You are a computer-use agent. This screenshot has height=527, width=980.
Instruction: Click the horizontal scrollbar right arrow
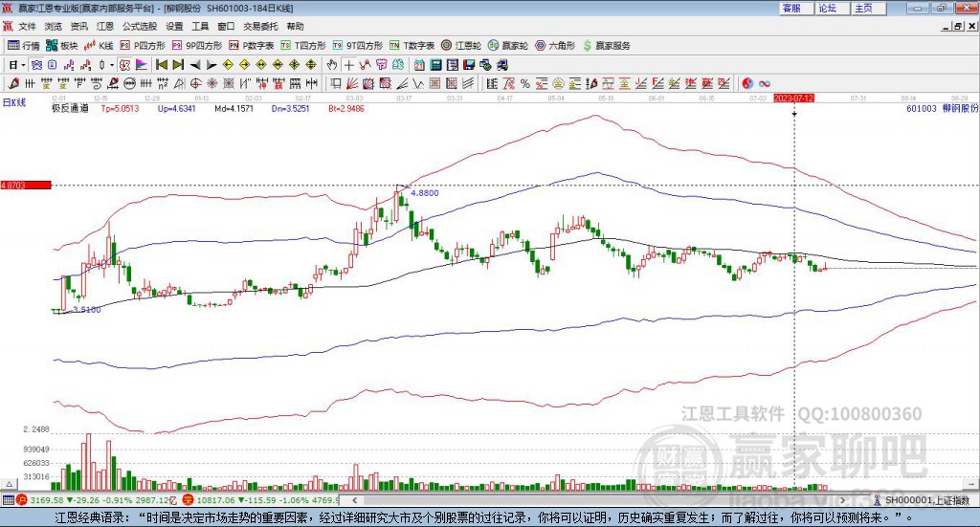pyautogui.click(x=842, y=500)
